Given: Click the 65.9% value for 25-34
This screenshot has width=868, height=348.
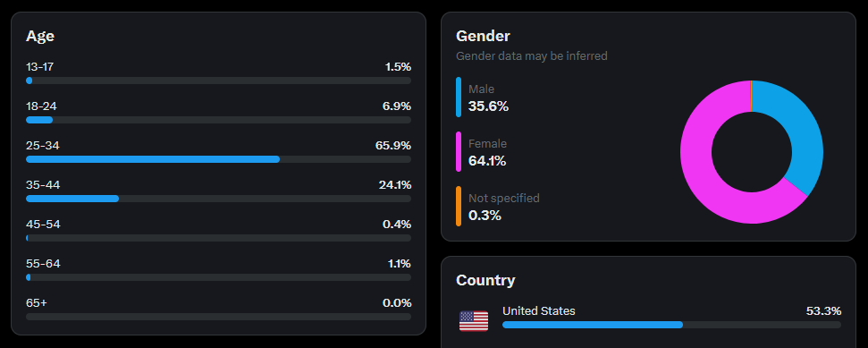Looking at the screenshot, I should (x=393, y=146).
